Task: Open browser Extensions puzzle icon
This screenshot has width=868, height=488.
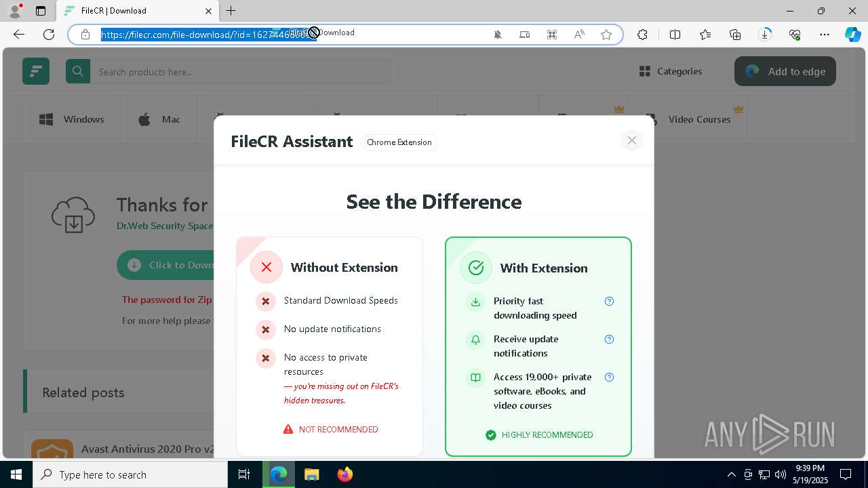Action: tap(642, 35)
